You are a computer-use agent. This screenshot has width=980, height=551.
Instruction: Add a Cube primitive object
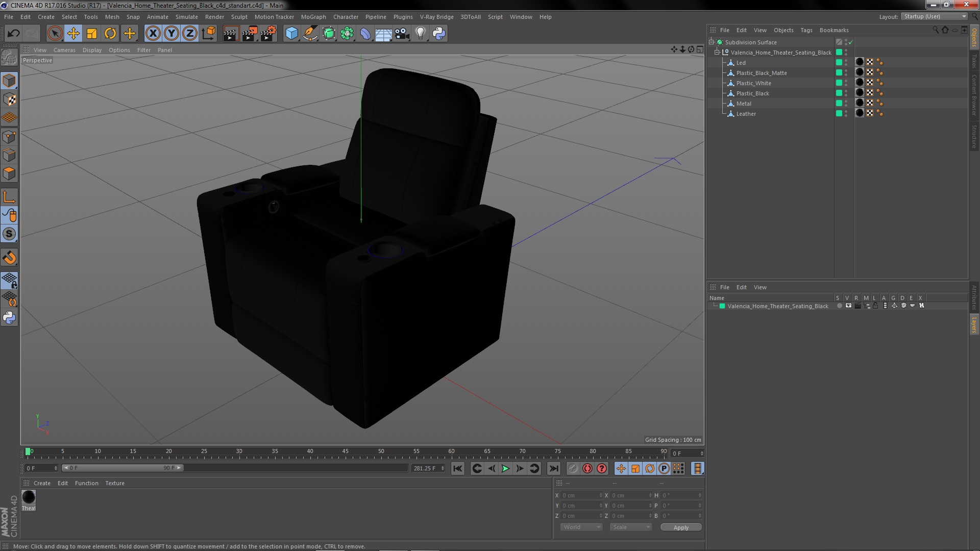[x=291, y=34]
